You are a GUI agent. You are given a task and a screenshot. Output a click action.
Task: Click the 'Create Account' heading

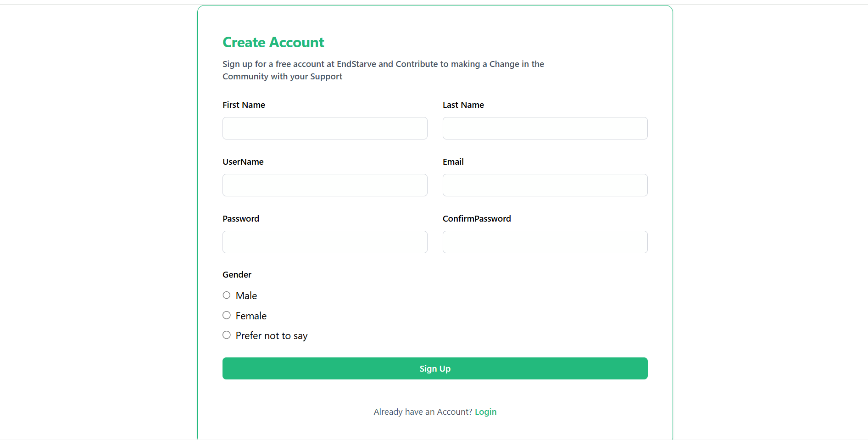click(x=273, y=43)
